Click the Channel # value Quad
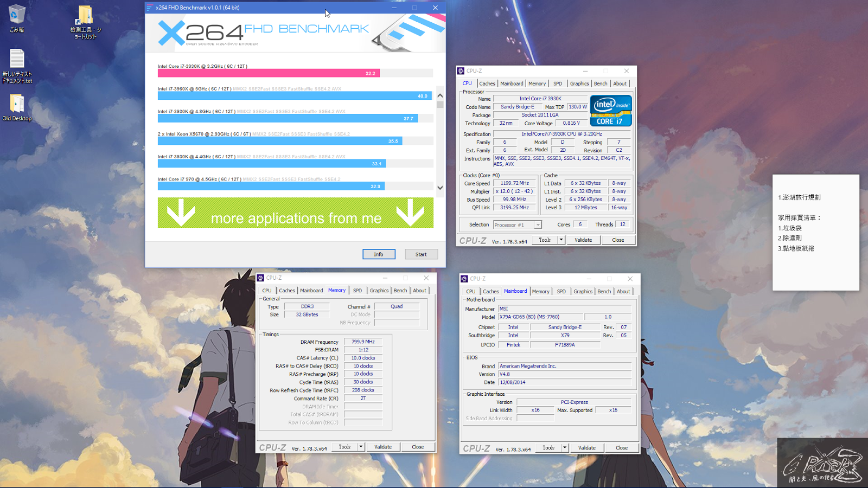This screenshot has width=868, height=488. pos(397,306)
